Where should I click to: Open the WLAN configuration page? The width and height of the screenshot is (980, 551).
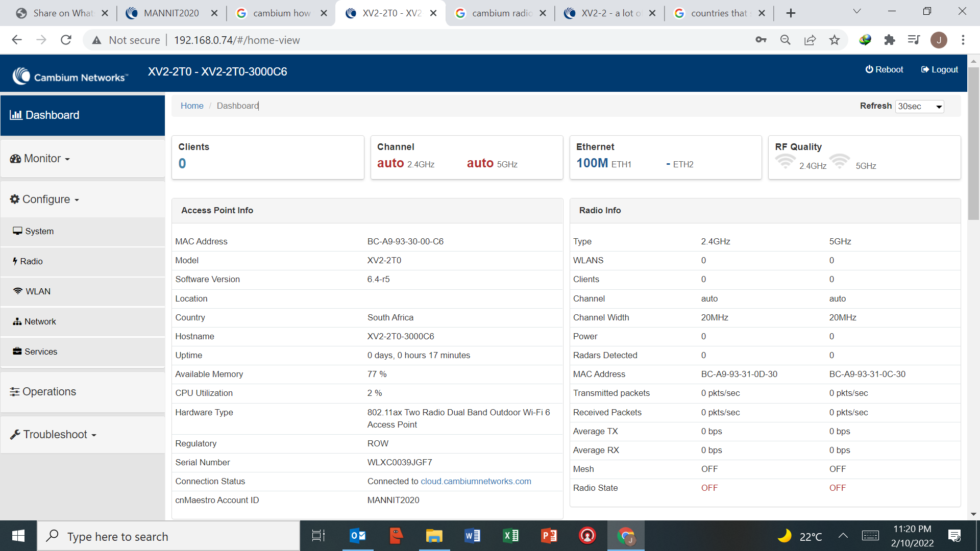tap(38, 291)
